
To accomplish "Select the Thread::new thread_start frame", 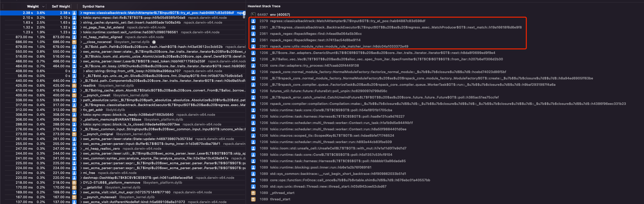I will [328, 186].
